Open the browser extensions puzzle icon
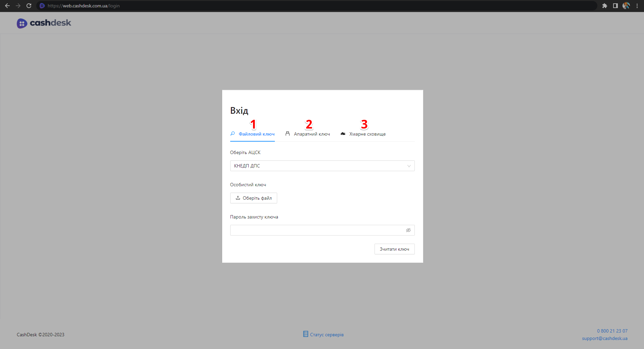The width and height of the screenshot is (644, 349). 604,6
